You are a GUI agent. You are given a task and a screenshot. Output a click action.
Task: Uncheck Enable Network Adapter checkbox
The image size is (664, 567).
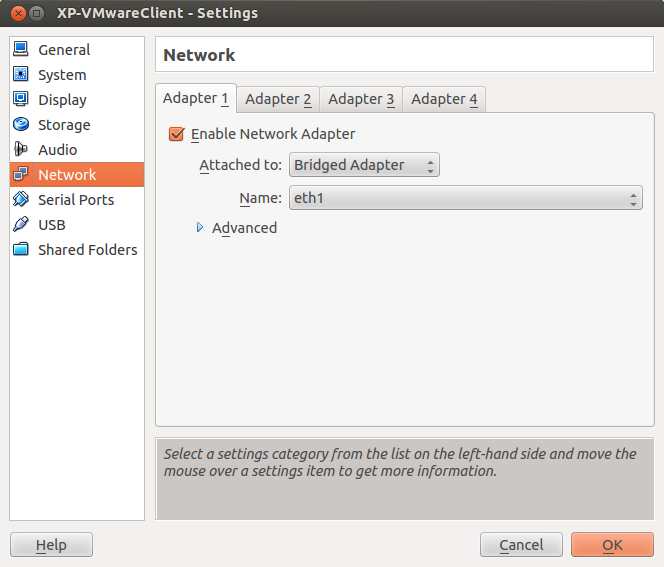pyautogui.click(x=176, y=134)
